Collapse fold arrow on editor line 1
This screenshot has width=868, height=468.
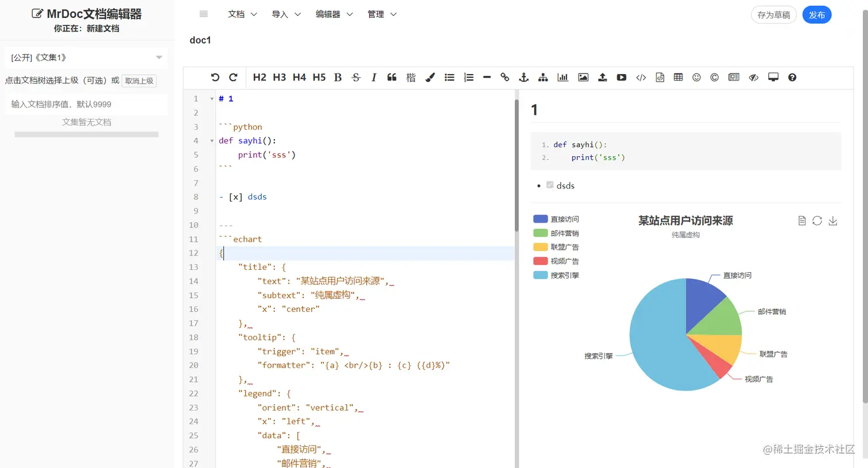[212, 99]
